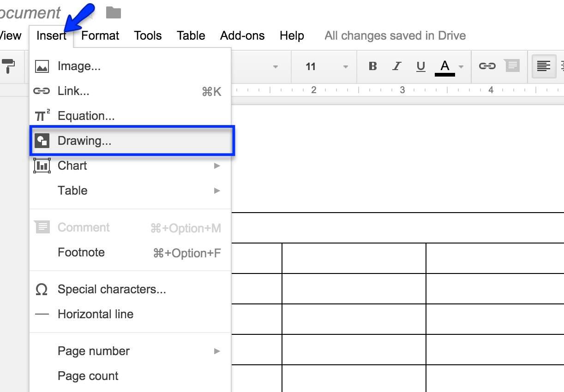This screenshot has width=564, height=392.
Task: Insert an Equation from the menu
Action: pos(86,116)
